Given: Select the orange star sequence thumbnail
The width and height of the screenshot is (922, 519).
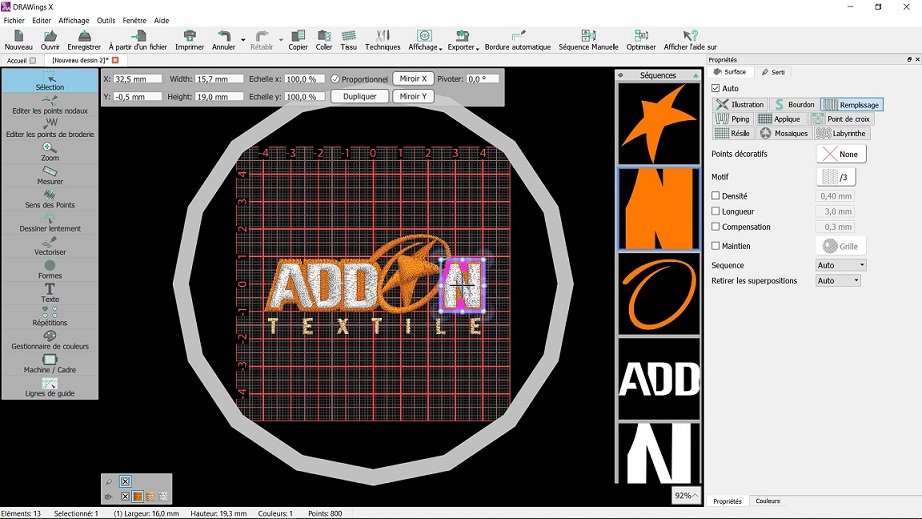Looking at the screenshot, I should [x=659, y=123].
